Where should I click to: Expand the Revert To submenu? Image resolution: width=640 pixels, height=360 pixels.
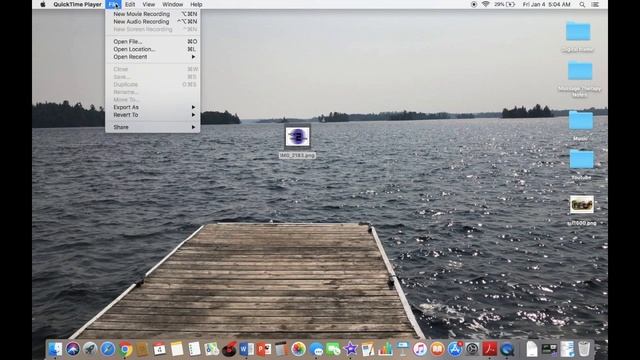click(153, 115)
